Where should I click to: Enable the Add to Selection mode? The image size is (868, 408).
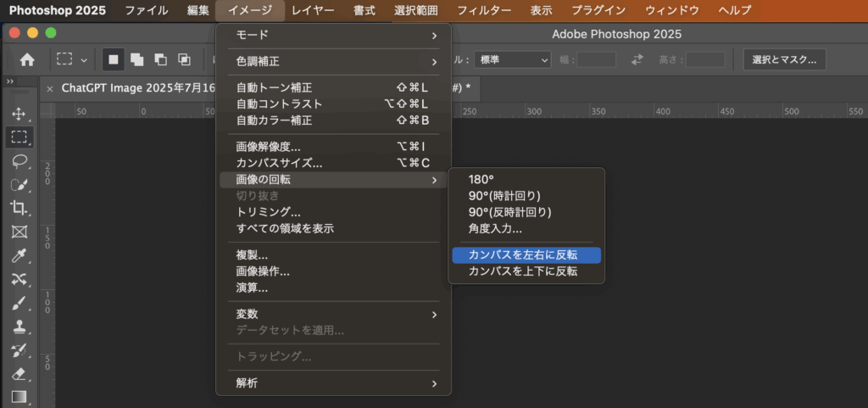coord(136,59)
